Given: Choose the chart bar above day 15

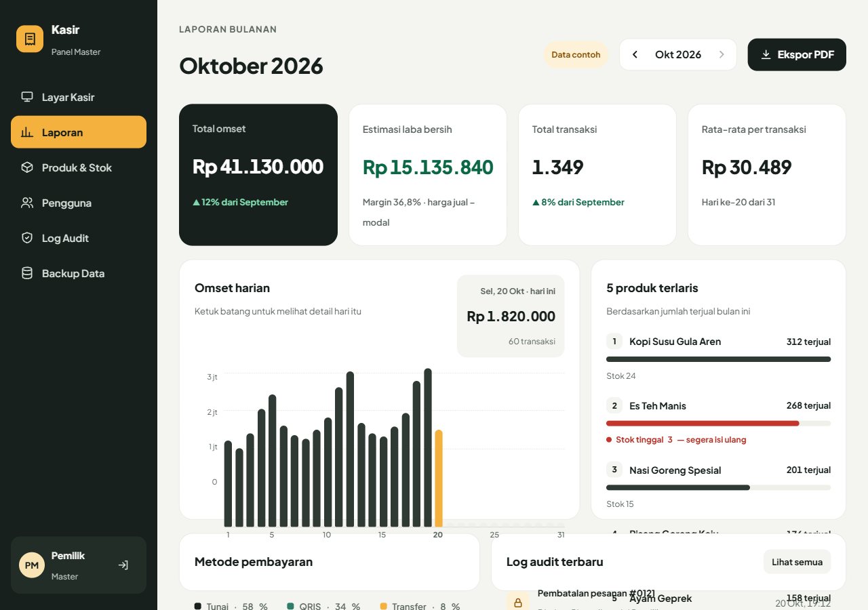Looking at the screenshot, I should pyautogui.click(x=383, y=482).
